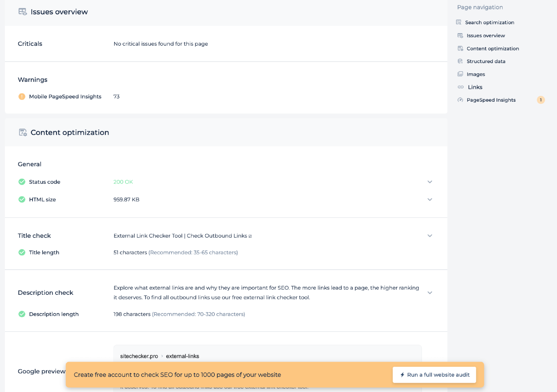Click Run a full website audit button
The width and height of the screenshot is (557, 392).
click(434, 375)
